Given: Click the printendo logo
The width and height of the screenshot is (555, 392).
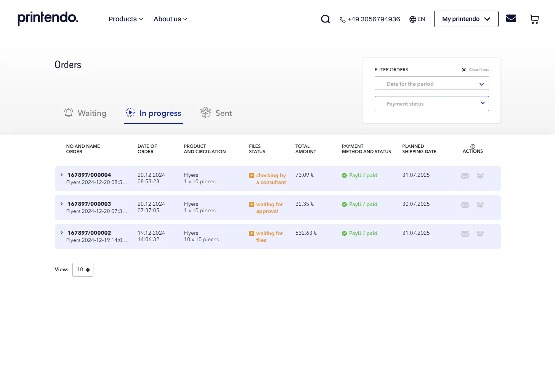Looking at the screenshot, I should click(x=48, y=18).
